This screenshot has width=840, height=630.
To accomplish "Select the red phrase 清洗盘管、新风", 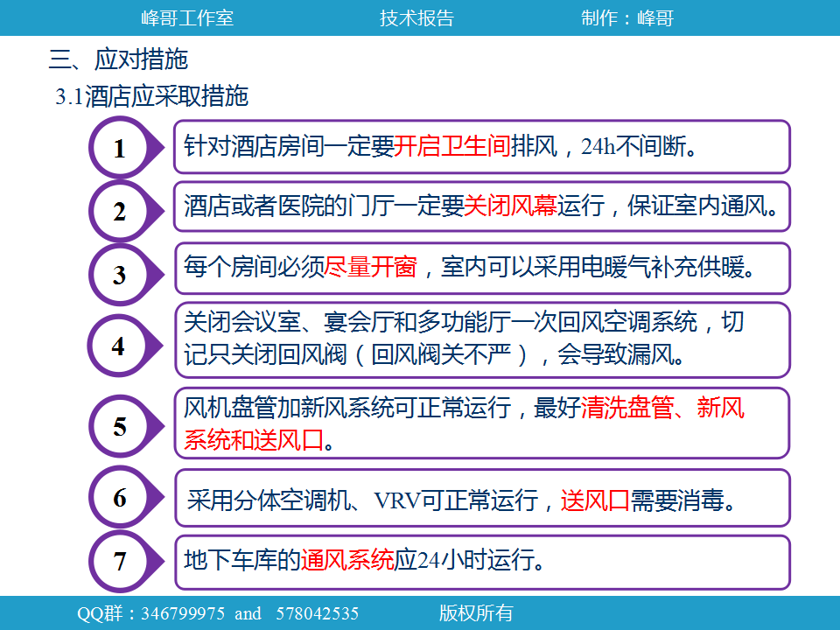I will (x=662, y=408).
